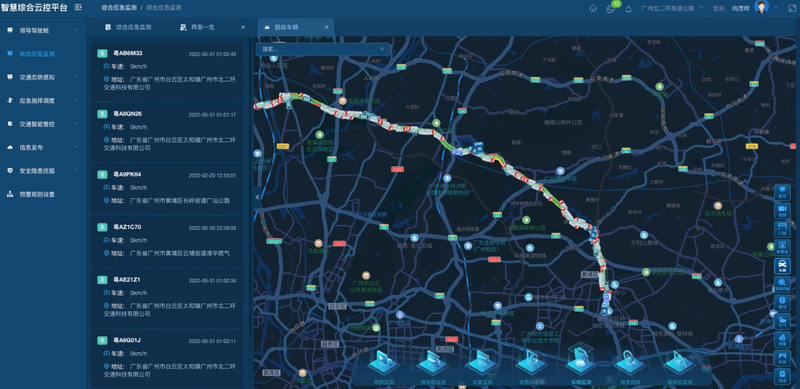
Task: Collapse sidebar using the menu fold icon
Action: pos(78,7)
